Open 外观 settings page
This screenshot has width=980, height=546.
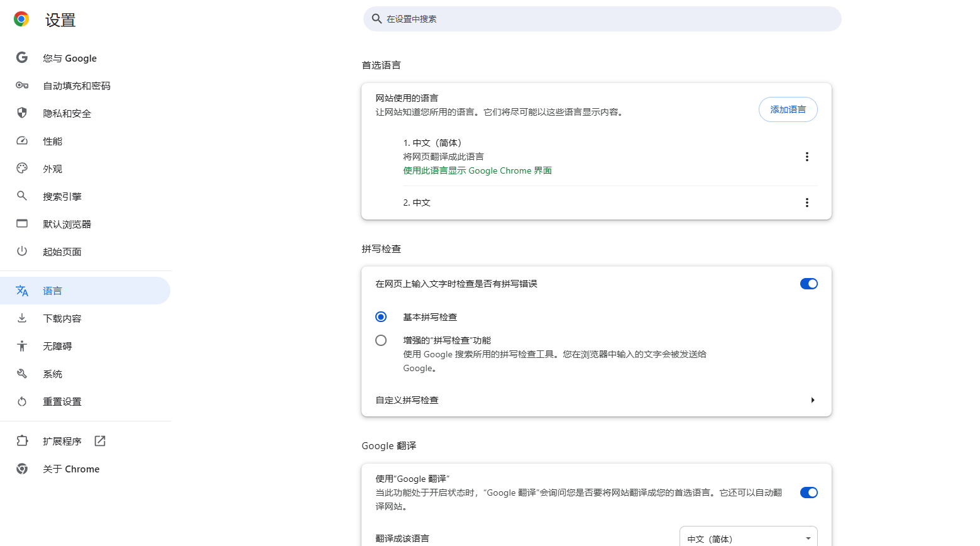(x=85, y=169)
